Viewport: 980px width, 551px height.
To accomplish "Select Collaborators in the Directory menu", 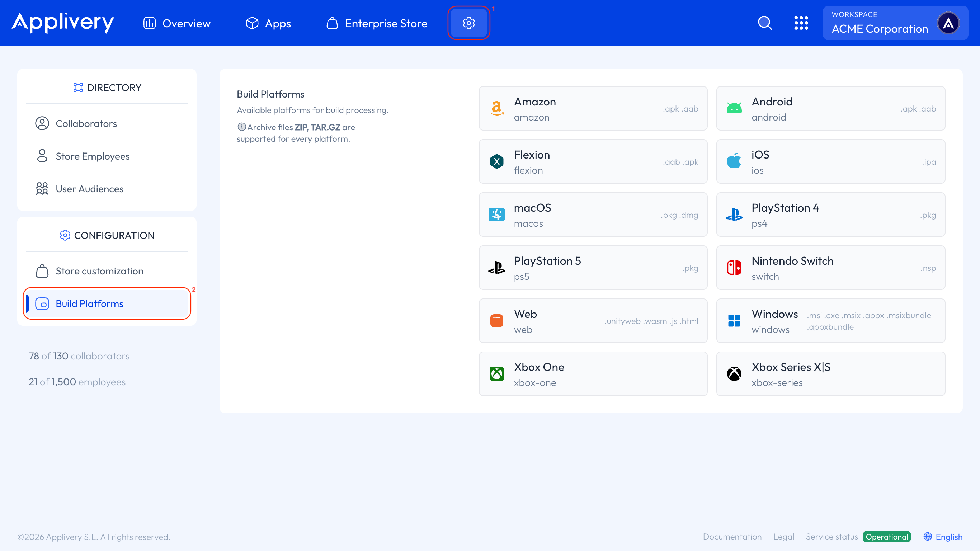I will coord(107,124).
